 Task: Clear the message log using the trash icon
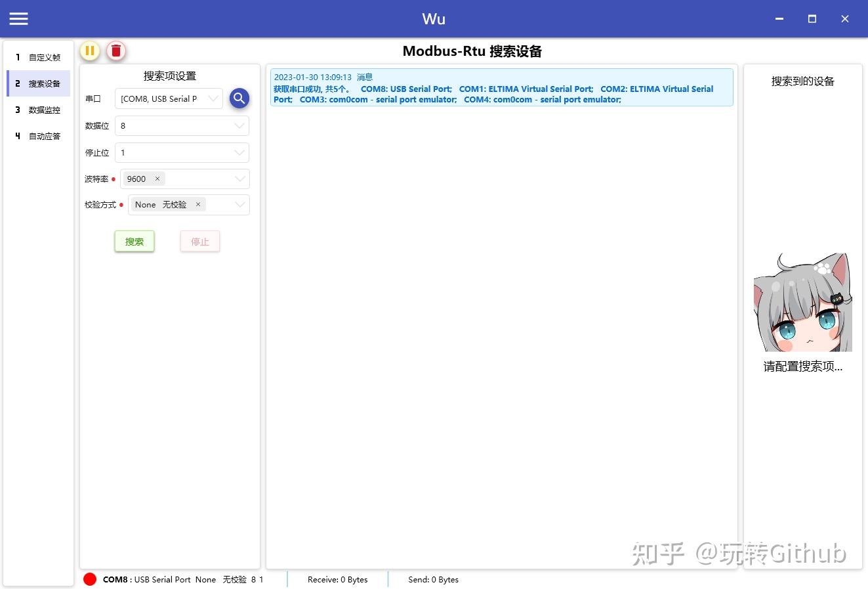116,51
